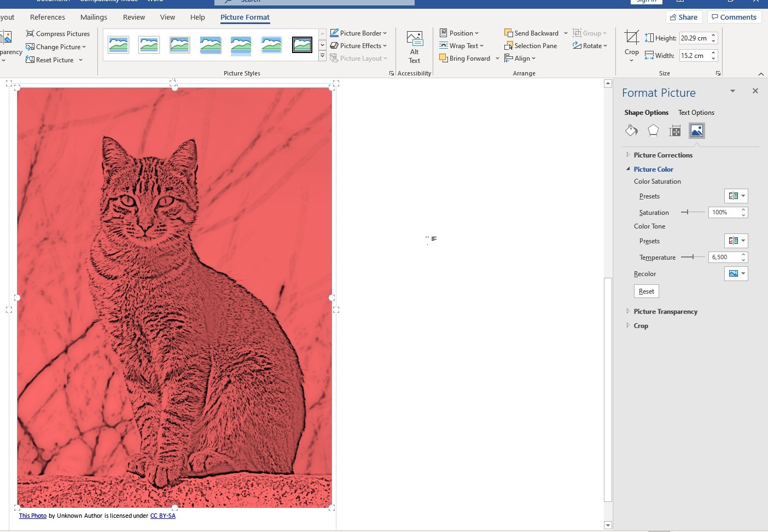The height and width of the screenshot is (532, 768).
Task: Open the Layout & Properties icon
Action: tap(675, 131)
